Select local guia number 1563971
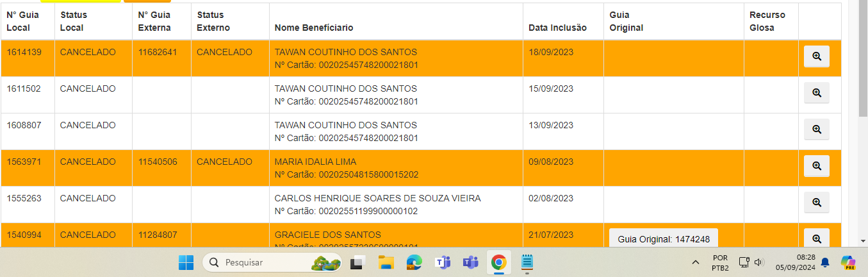This screenshot has height=277, width=868. pyautogui.click(x=24, y=162)
